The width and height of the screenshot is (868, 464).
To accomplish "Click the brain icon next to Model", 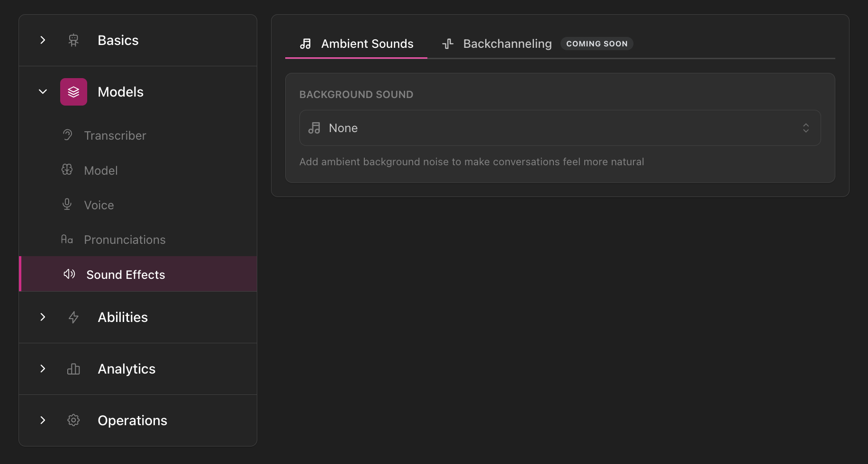I will 67,170.
